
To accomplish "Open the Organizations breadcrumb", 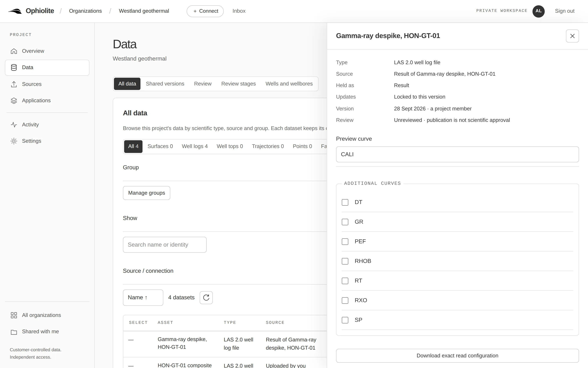I will click(x=85, y=11).
